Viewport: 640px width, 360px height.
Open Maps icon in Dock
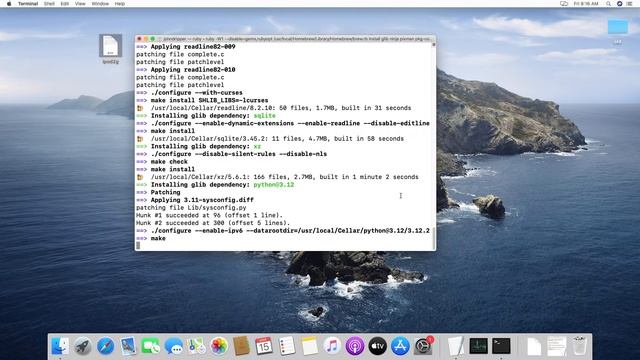point(196,346)
